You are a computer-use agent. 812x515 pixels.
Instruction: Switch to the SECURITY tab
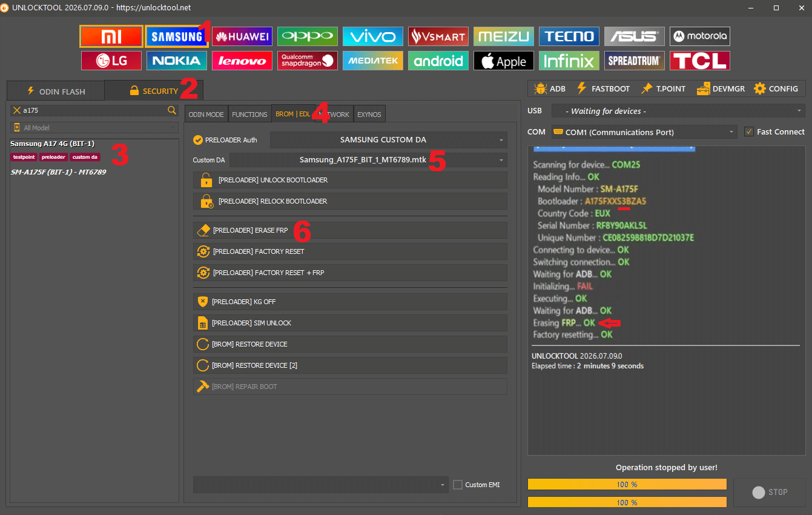pyautogui.click(x=154, y=91)
